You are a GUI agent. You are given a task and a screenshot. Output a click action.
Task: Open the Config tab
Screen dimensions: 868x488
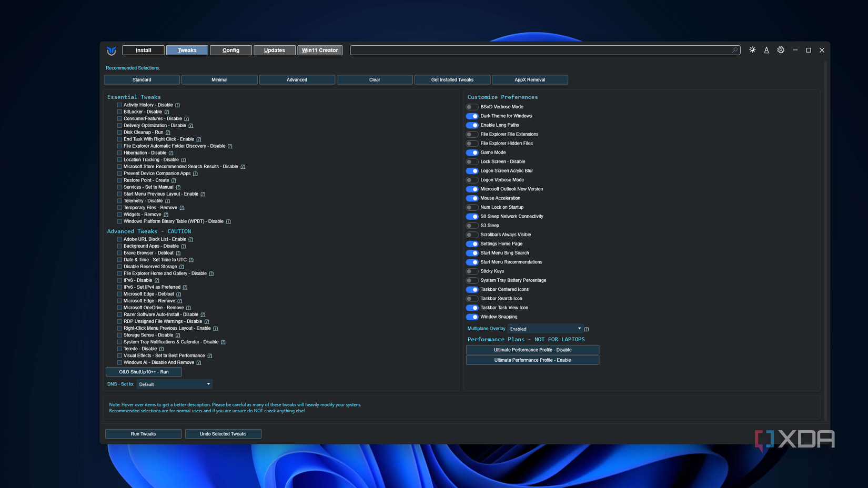click(231, 50)
